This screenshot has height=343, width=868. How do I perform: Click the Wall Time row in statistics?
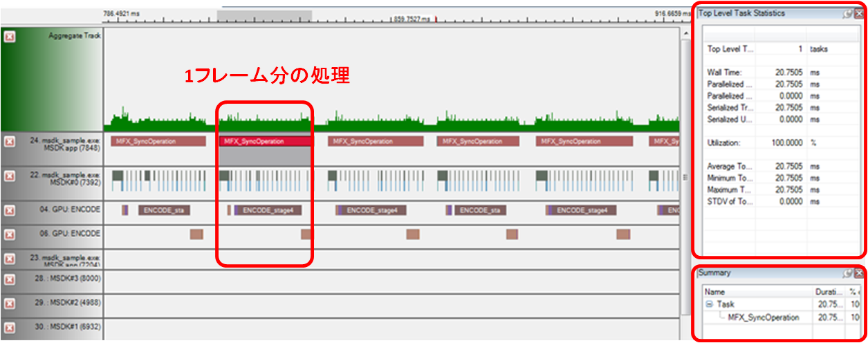pos(761,72)
